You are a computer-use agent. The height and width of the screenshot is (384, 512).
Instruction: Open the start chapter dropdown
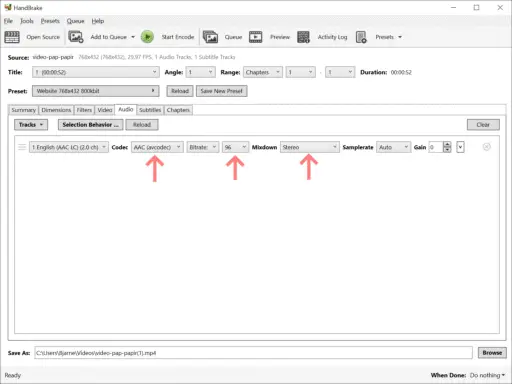click(x=300, y=72)
